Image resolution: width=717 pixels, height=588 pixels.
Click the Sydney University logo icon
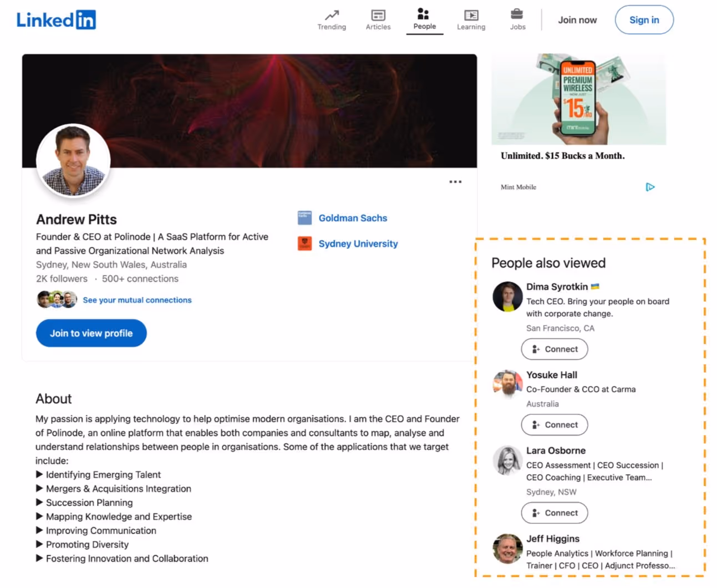point(304,244)
